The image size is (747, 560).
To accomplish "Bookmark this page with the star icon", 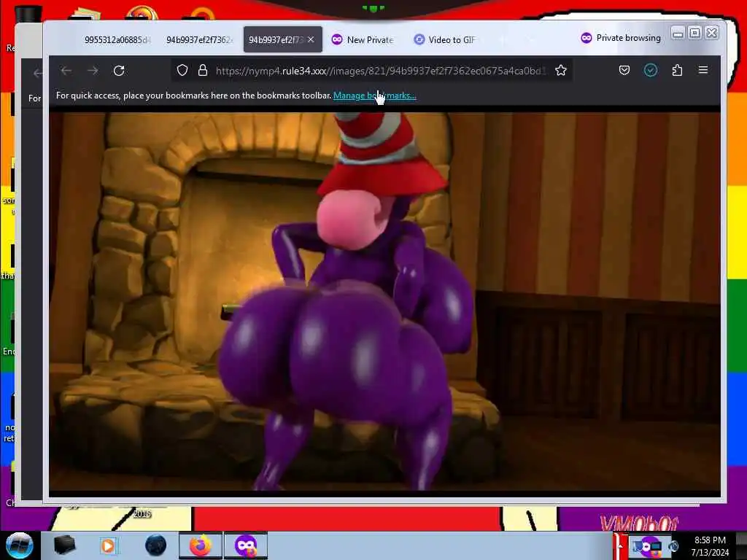I will (x=561, y=71).
